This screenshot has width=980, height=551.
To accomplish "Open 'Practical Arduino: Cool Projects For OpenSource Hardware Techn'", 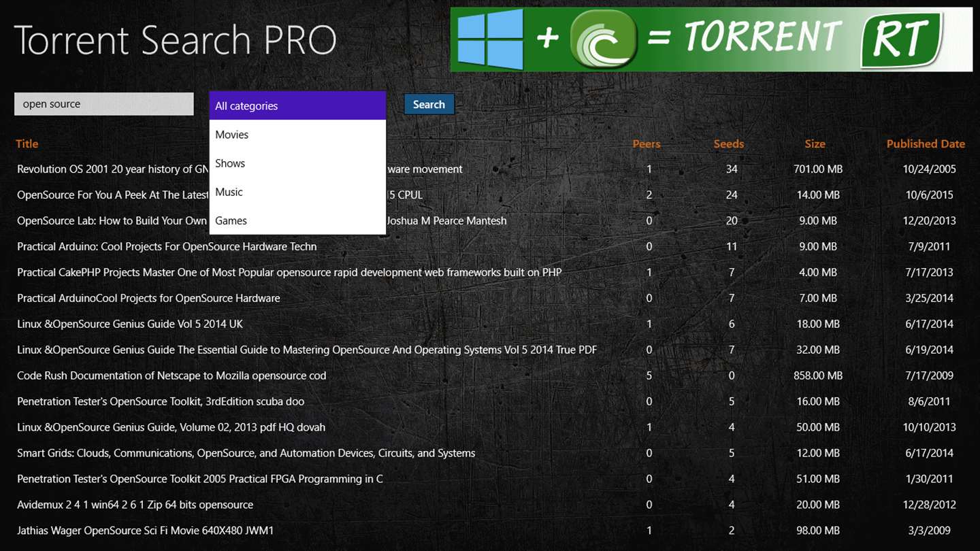I will [167, 246].
